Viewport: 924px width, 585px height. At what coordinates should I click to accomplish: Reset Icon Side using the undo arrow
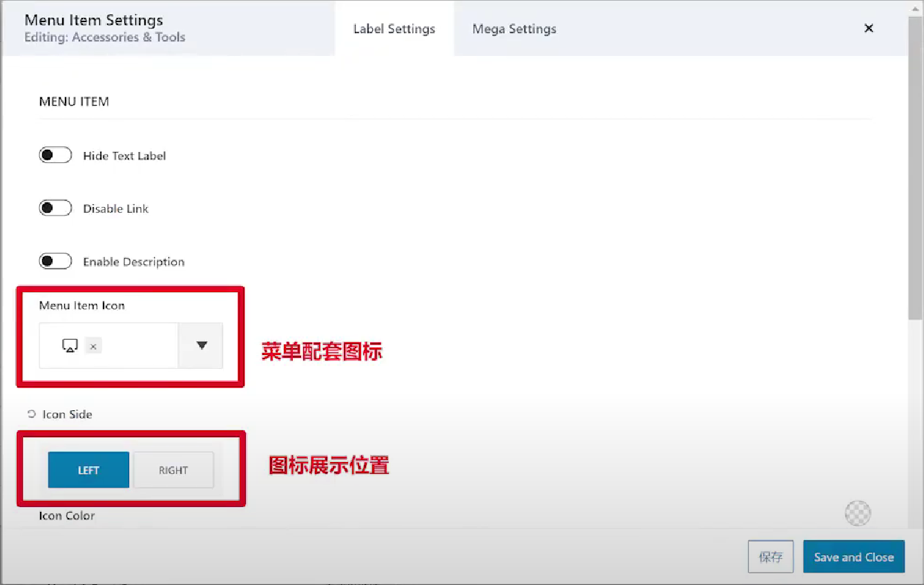(31, 414)
